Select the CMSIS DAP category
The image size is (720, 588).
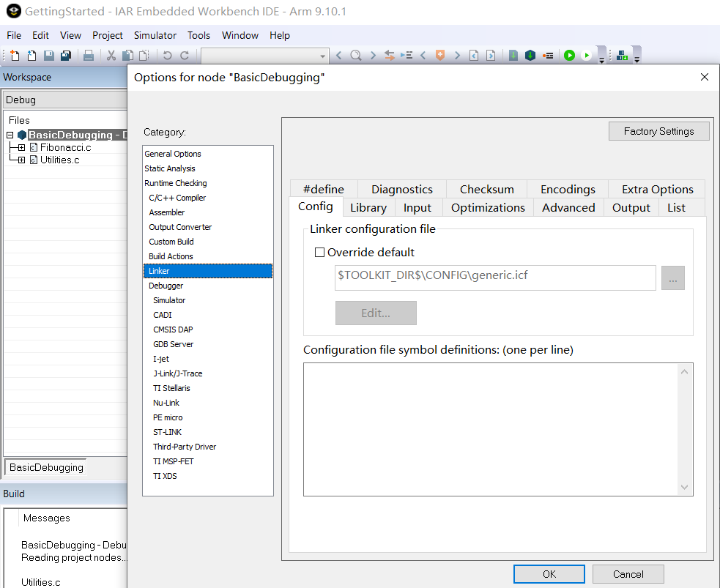point(173,330)
